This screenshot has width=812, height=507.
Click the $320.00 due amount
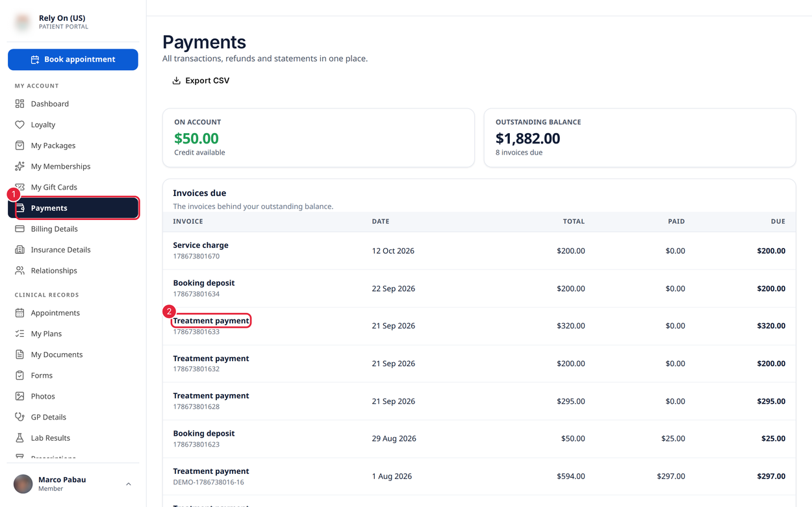pyautogui.click(x=771, y=326)
